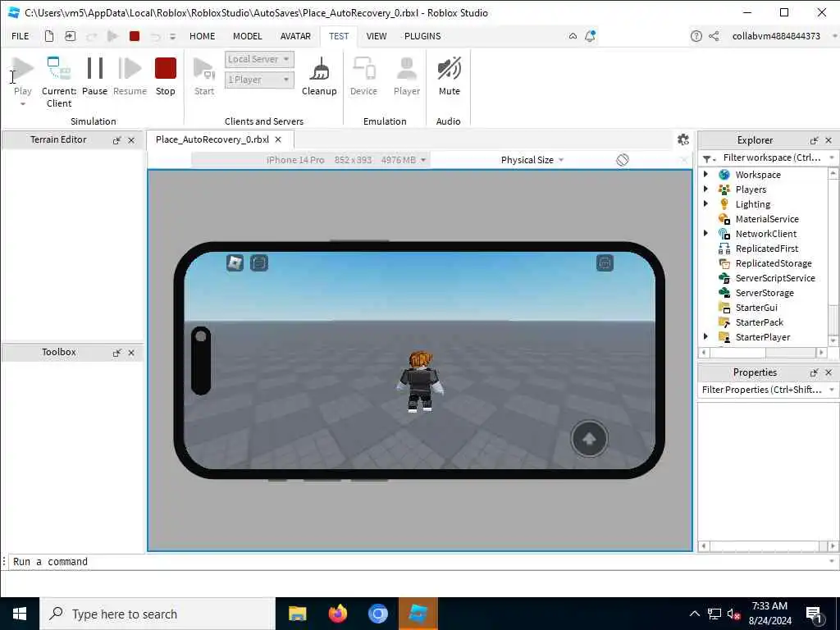Click the Cleanup broom icon
Image resolution: width=840 pixels, height=630 pixels.
[320, 69]
